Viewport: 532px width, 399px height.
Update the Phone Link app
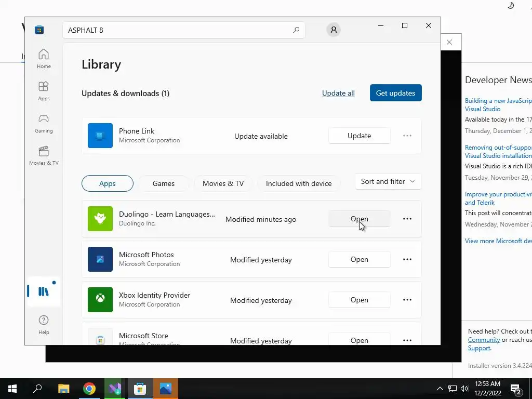[x=360, y=136]
